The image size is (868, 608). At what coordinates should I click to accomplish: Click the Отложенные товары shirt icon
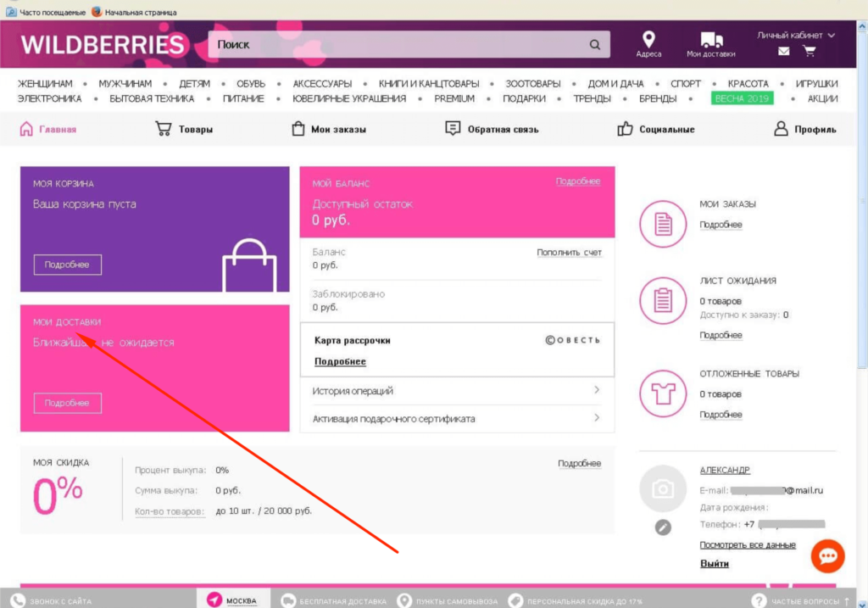(662, 393)
